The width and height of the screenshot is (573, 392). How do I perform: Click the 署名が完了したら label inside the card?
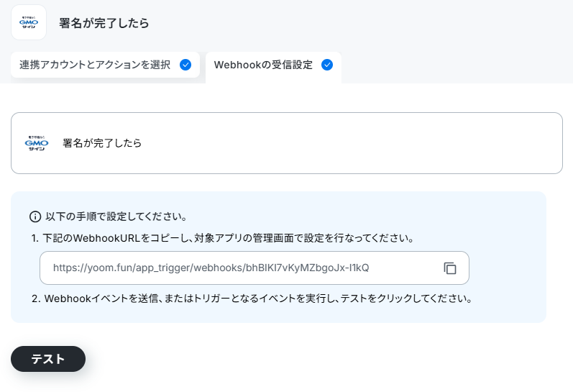pyautogui.click(x=102, y=143)
